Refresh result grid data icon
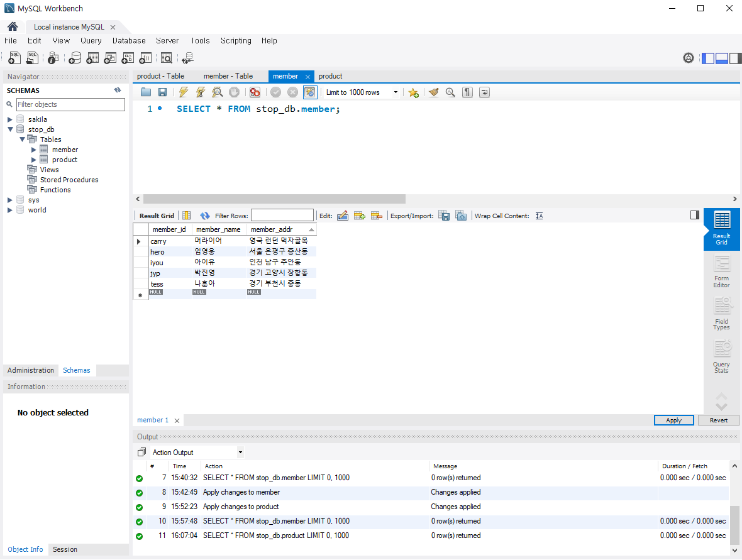Viewport: 742px width, 560px height. click(204, 216)
